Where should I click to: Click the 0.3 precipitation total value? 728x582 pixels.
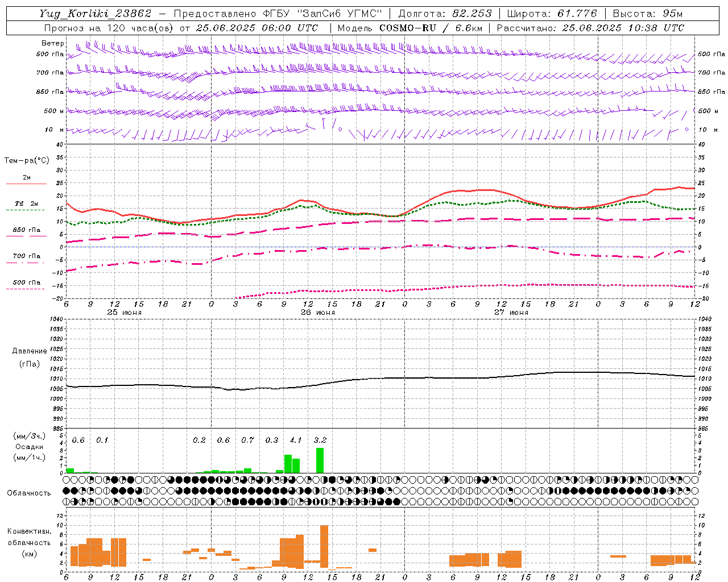[x=272, y=440]
